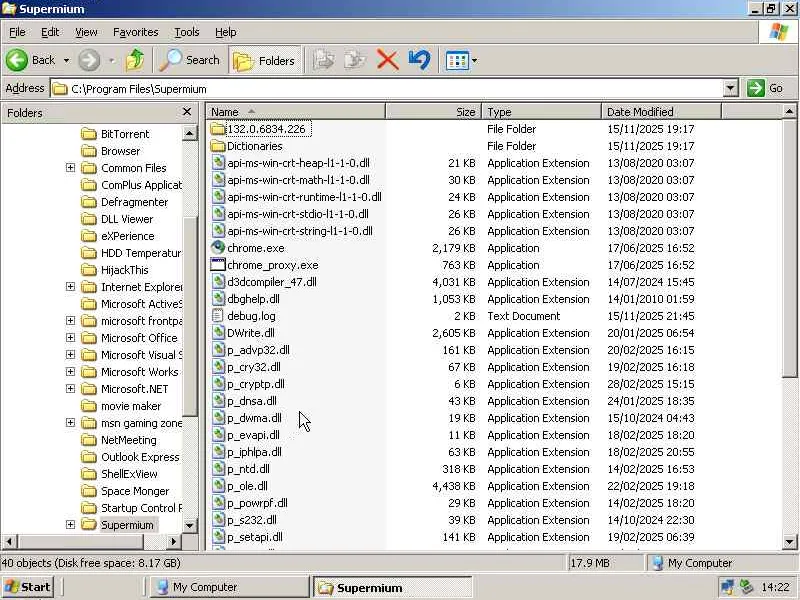This screenshot has width=800, height=600.
Task: Click network tray icon
Action: (728, 587)
